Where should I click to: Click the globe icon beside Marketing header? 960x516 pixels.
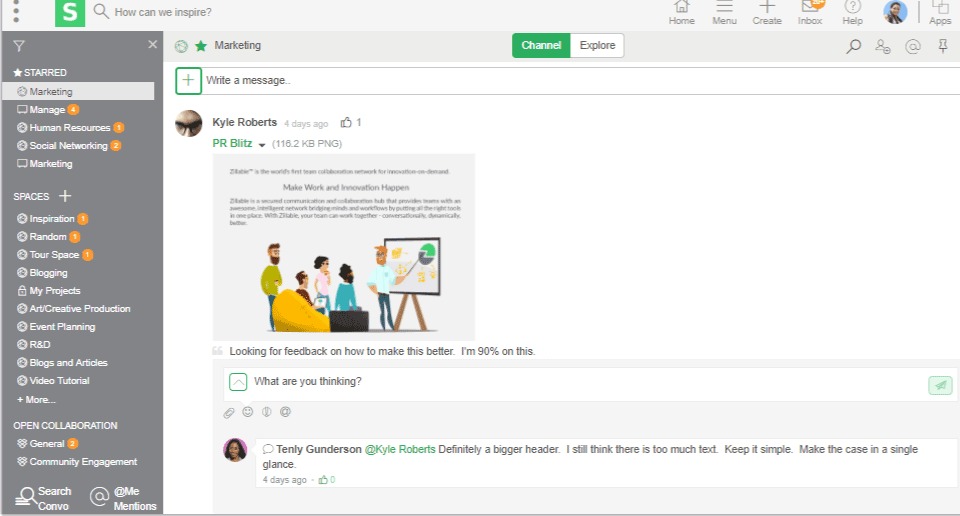[x=181, y=46]
